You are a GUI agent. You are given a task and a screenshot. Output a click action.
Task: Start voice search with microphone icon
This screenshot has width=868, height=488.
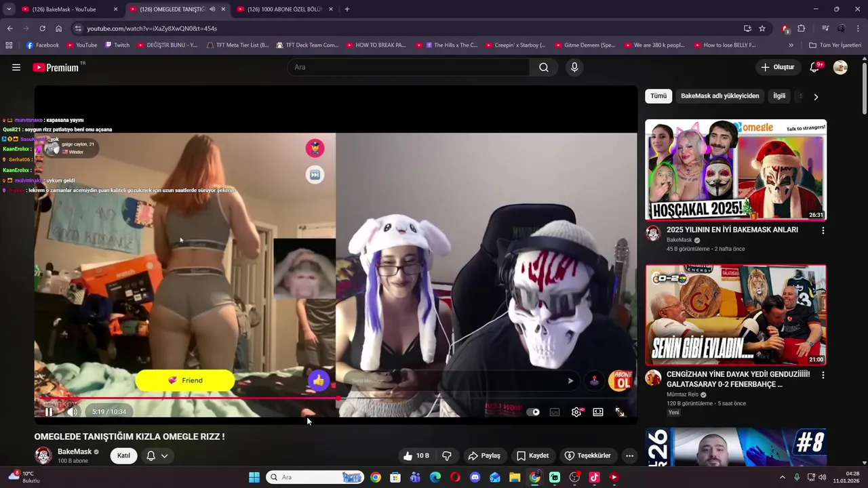pos(574,67)
